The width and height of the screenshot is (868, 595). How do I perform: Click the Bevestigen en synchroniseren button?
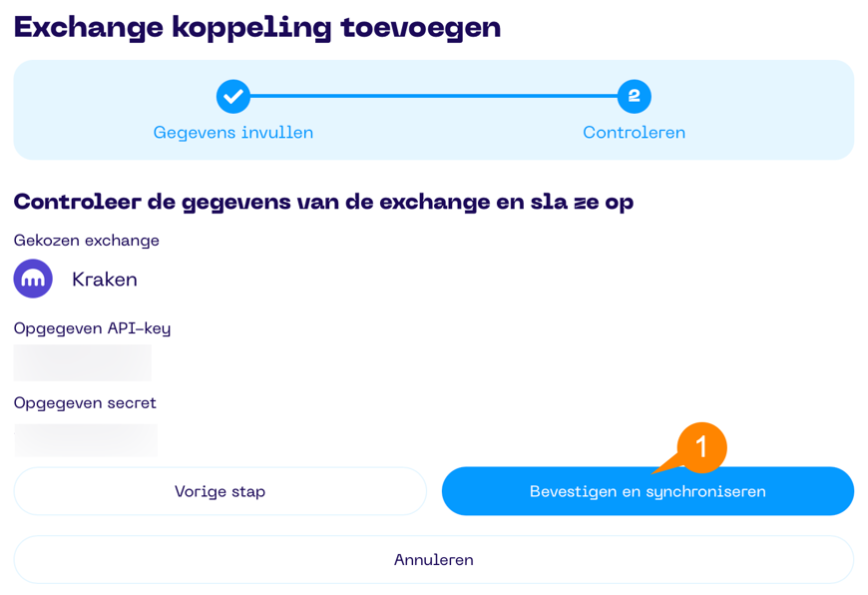coord(648,491)
